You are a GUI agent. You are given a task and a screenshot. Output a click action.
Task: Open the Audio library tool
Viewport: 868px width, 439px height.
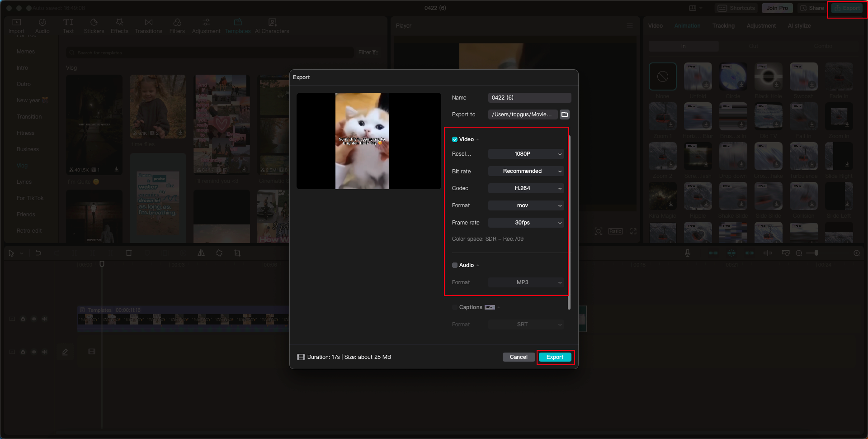pos(42,26)
